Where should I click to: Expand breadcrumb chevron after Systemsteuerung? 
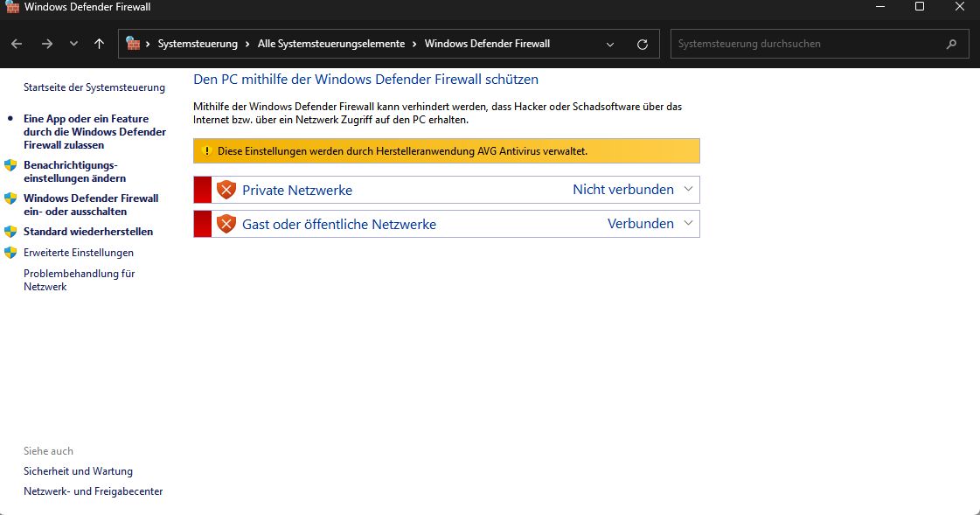point(247,44)
